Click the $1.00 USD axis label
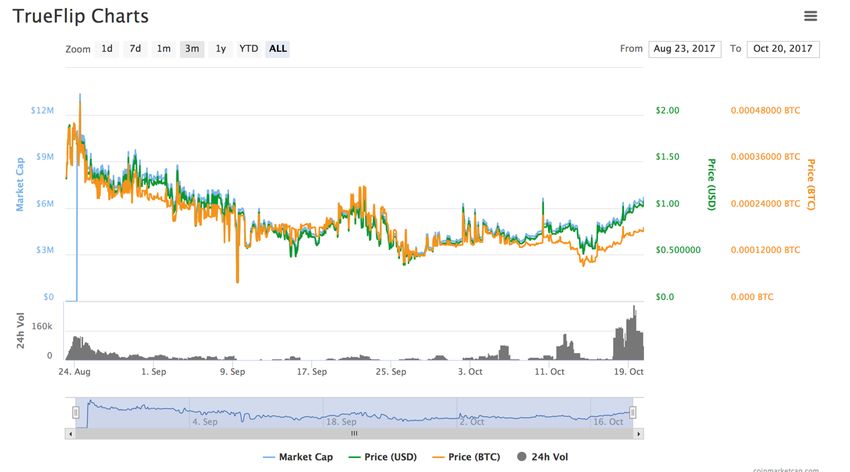 click(x=667, y=204)
